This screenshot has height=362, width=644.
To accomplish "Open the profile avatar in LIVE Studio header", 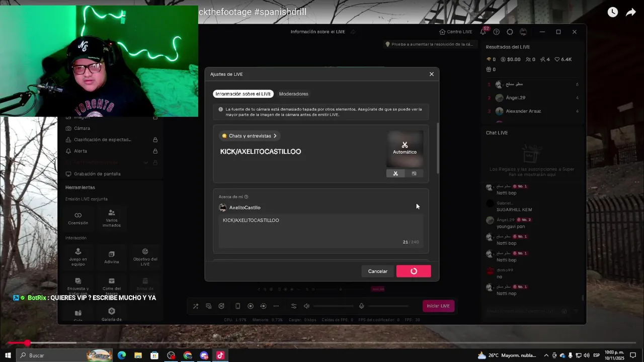I will click(x=523, y=32).
